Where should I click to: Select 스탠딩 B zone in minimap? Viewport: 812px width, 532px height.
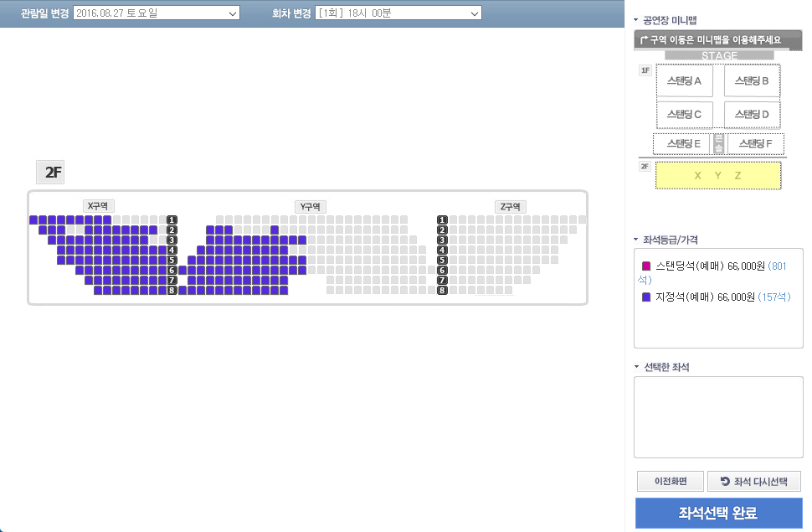click(x=752, y=81)
